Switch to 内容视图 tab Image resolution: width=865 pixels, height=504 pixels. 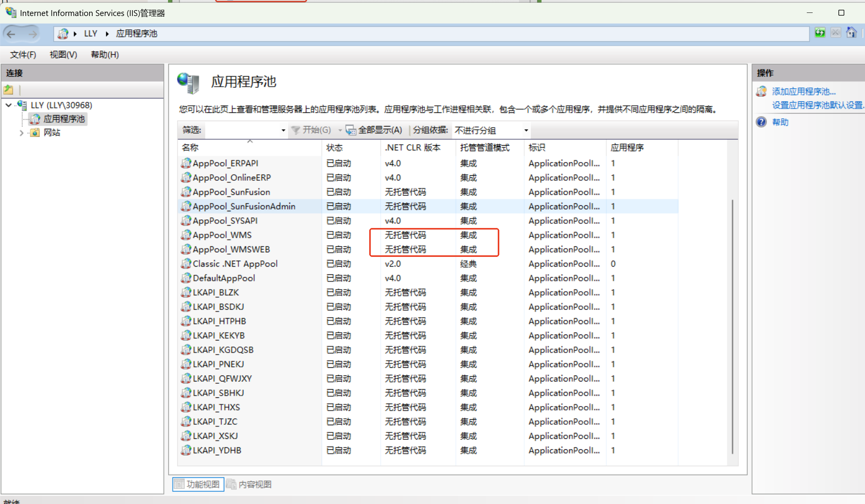[249, 484]
